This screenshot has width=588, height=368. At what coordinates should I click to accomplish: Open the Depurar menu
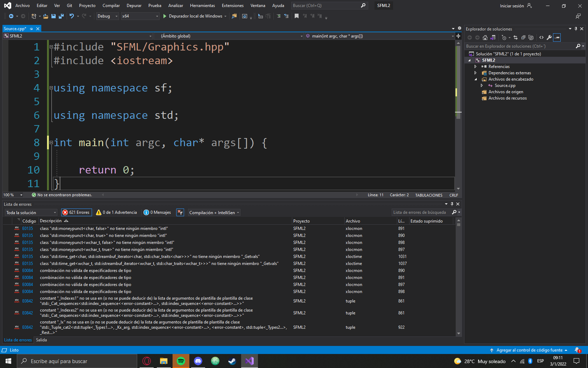pyautogui.click(x=134, y=6)
